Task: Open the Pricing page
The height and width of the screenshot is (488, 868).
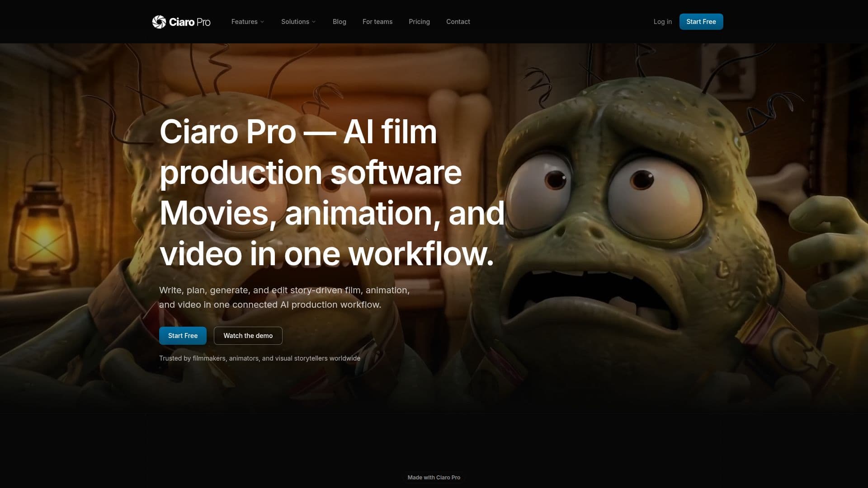Action: [419, 22]
